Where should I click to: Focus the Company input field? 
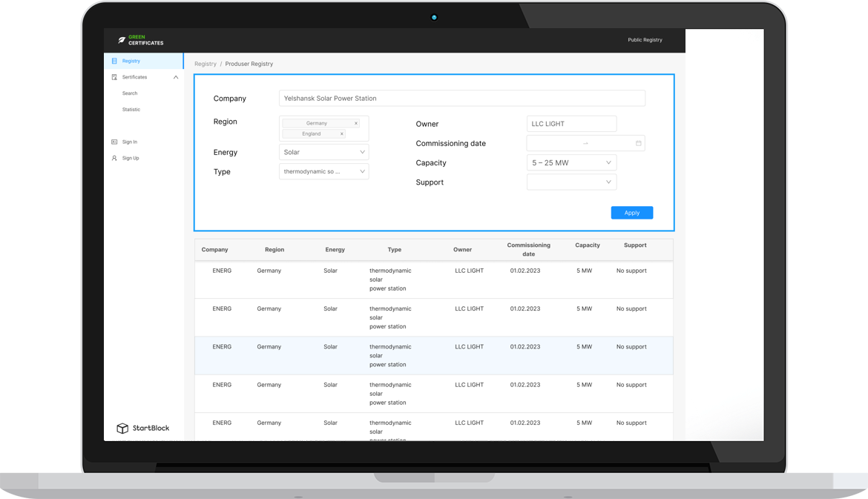(462, 99)
